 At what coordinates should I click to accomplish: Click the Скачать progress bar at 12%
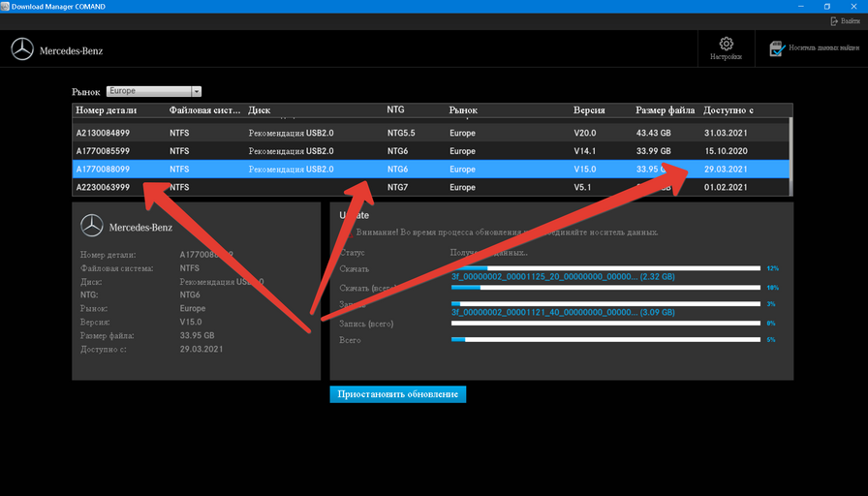(x=605, y=268)
